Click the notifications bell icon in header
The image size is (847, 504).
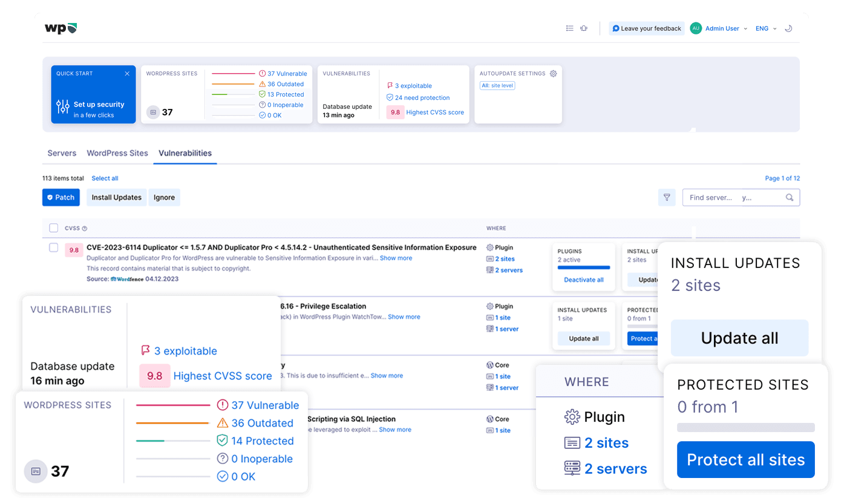click(584, 28)
